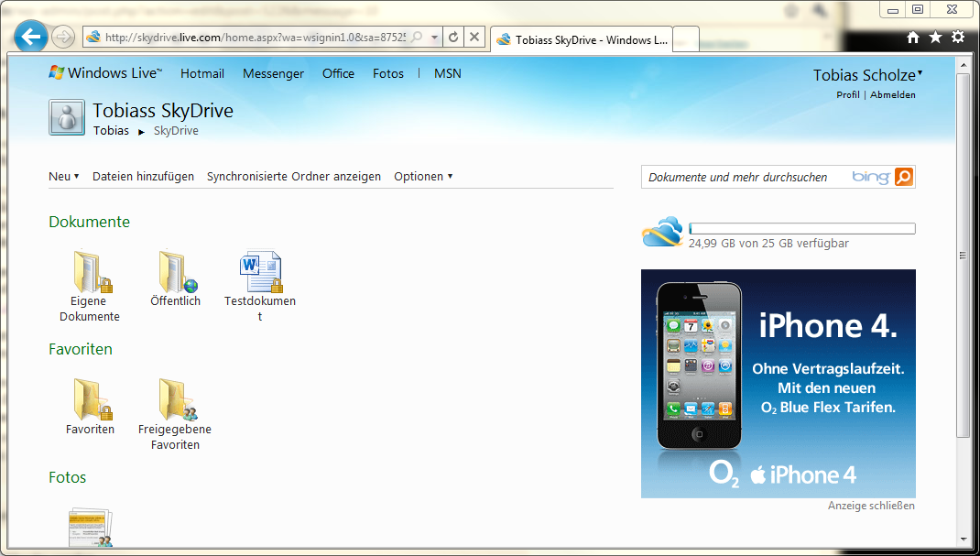Open Hotmail from the top navigation
The image size is (980, 556).
[202, 73]
